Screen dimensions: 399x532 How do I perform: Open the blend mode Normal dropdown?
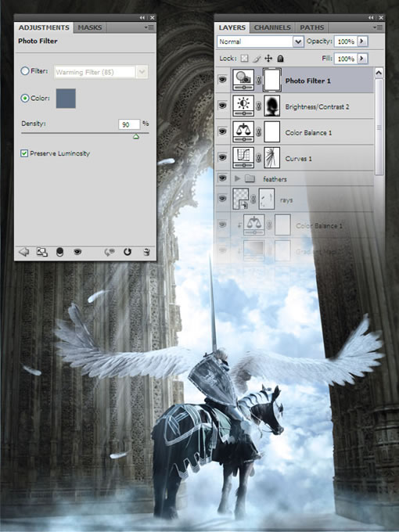coord(261,41)
